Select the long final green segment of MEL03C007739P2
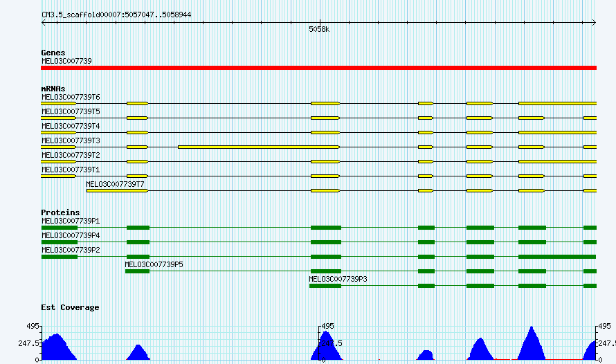 click(557, 257)
